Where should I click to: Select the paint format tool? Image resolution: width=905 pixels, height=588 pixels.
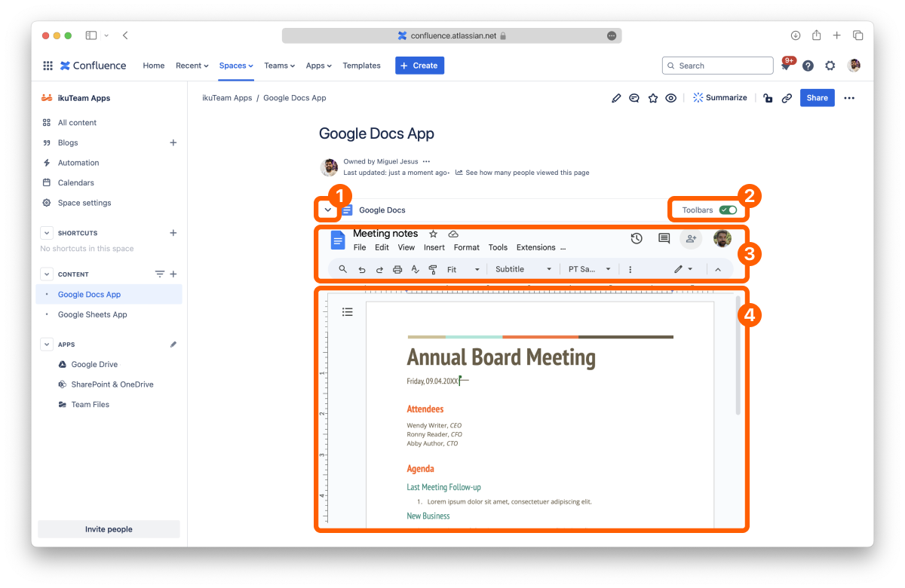(x=433, y=269)
